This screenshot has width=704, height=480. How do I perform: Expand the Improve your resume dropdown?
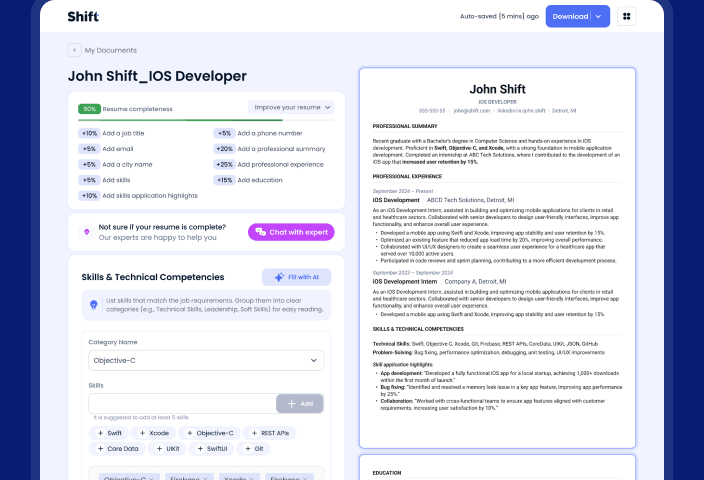click(291, 107)
